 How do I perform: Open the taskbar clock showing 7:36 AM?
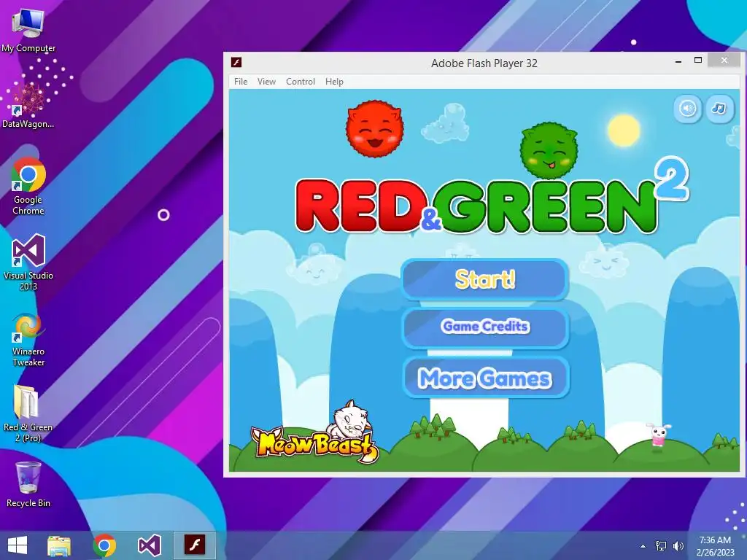(x=715, y=546)
